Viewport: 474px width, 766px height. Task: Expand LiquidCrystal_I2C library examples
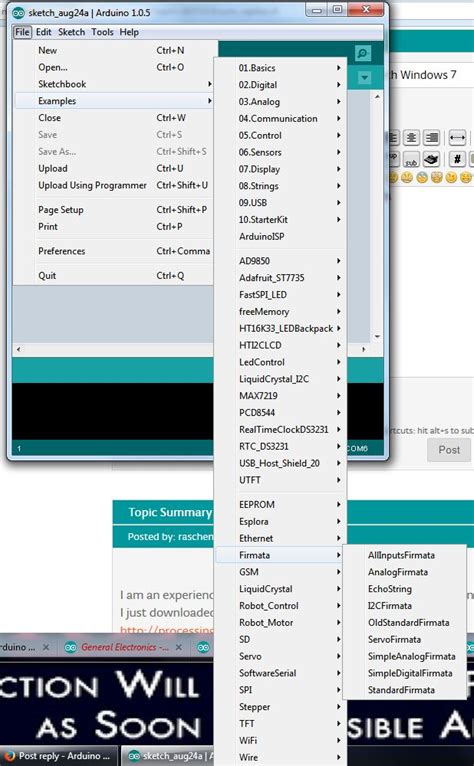point(280,379)
